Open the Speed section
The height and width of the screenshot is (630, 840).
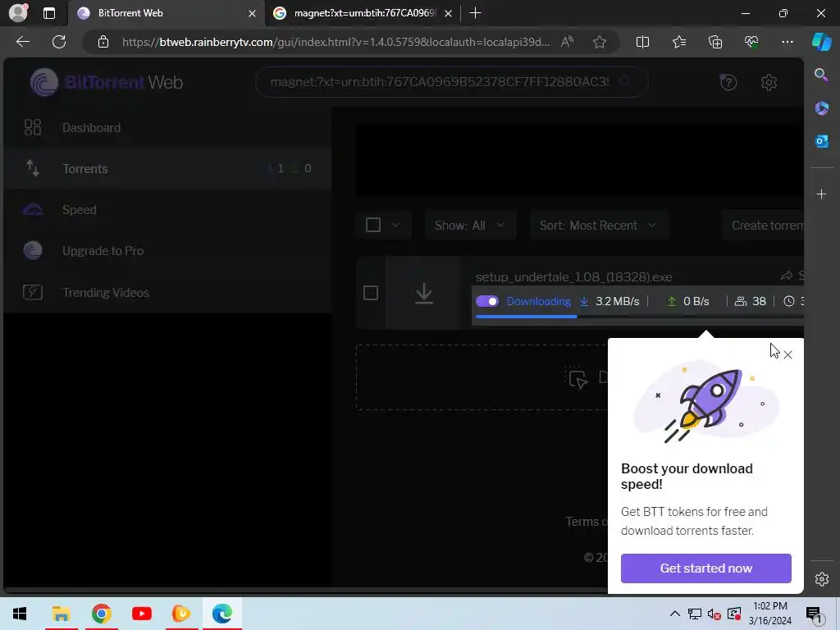point(167,210)
